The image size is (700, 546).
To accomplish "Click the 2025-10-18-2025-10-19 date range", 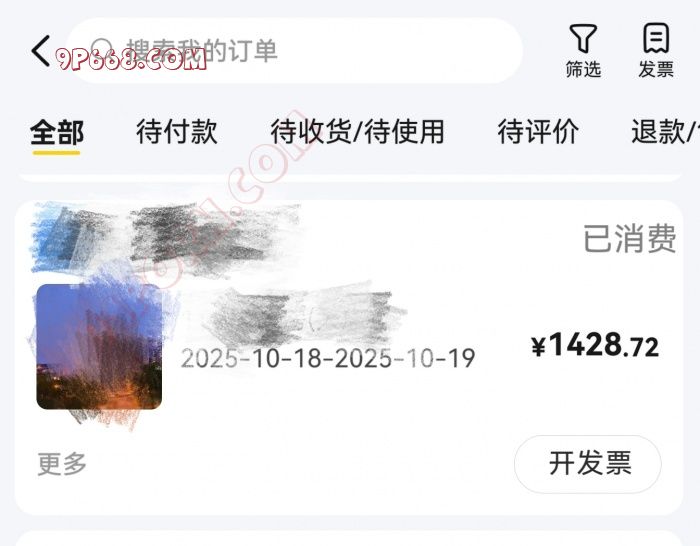I will [328, 358].
